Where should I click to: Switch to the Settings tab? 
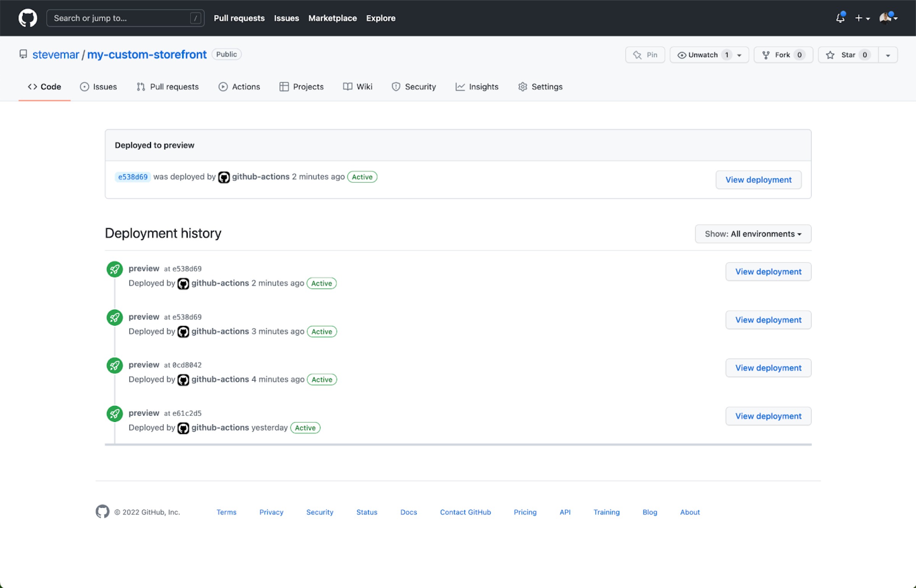pyautogui.click(x=547, y=86)
